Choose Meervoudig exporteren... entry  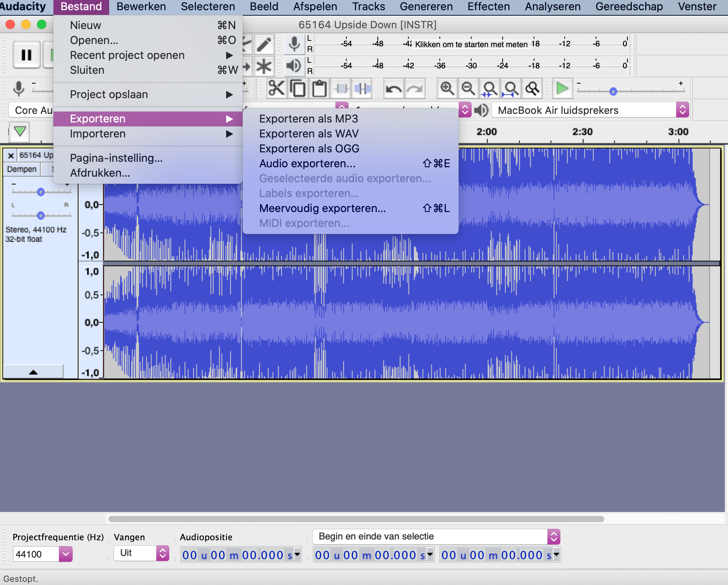click(350, 208)
